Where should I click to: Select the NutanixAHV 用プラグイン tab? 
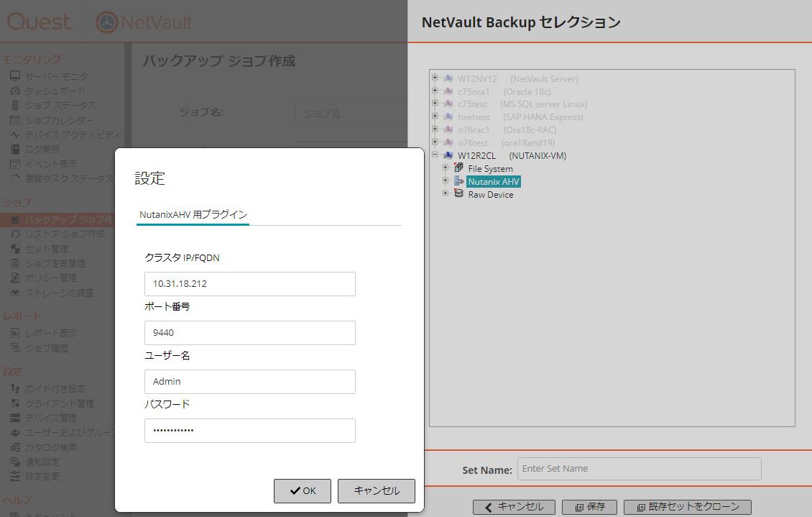point(193,214)
